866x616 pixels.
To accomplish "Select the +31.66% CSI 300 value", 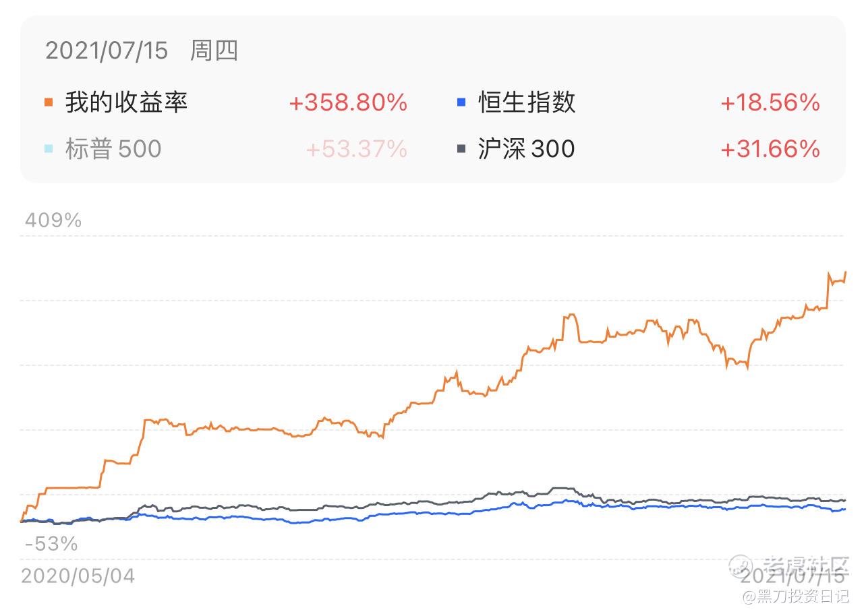I will pyautogui.click(x=770, y=148).
